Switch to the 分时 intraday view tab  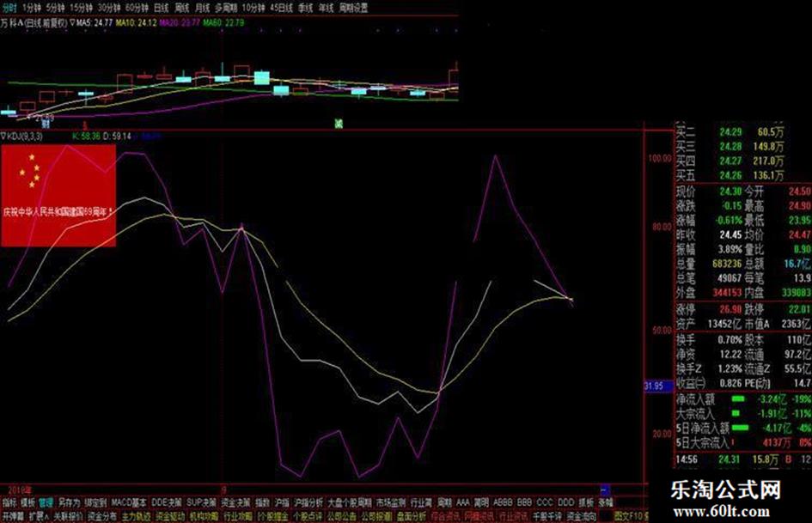[x=9, y=8]
